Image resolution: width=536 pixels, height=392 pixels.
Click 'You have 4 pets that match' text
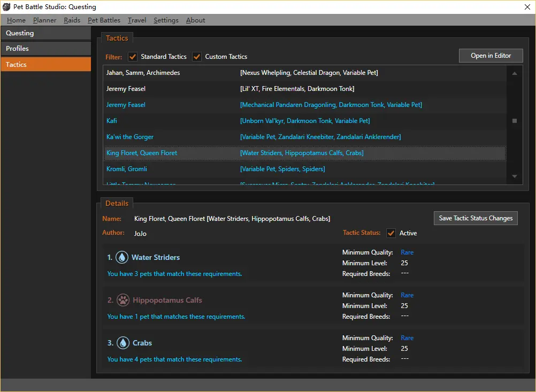175,359
